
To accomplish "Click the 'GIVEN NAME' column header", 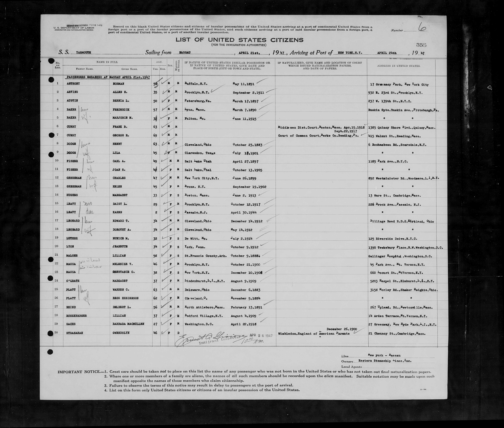I will pos(129,69).
